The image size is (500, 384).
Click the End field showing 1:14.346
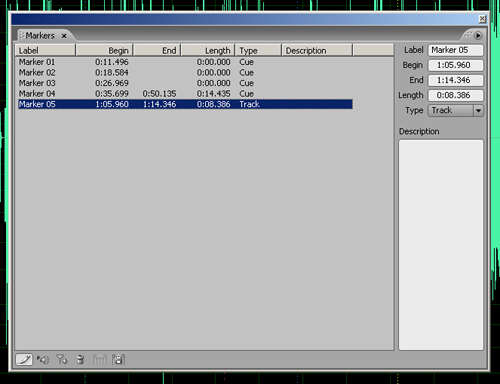[x=456, y=80]
